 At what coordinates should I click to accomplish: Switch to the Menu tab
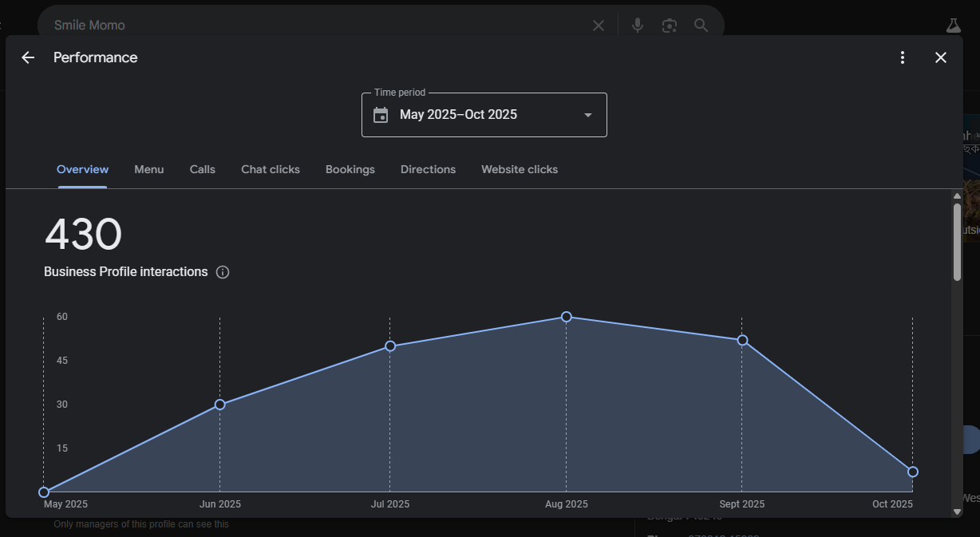click(x=148, y=169)
